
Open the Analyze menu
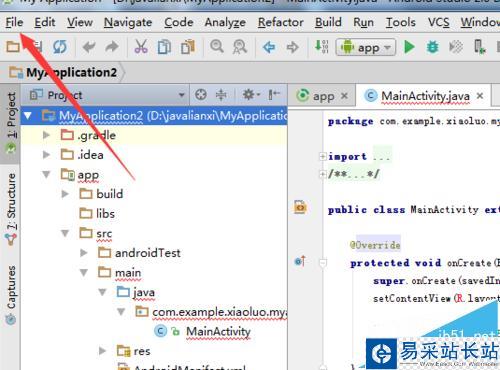[x=225, y=22]
